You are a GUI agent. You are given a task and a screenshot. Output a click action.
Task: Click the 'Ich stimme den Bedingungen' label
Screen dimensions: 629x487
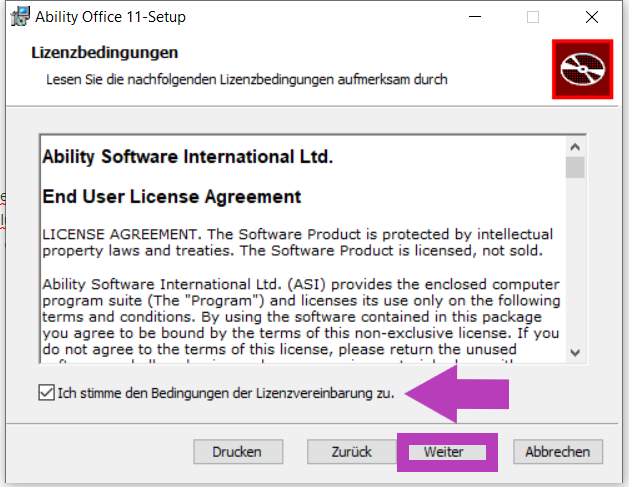pyautogui.click(x=226, y=393)
